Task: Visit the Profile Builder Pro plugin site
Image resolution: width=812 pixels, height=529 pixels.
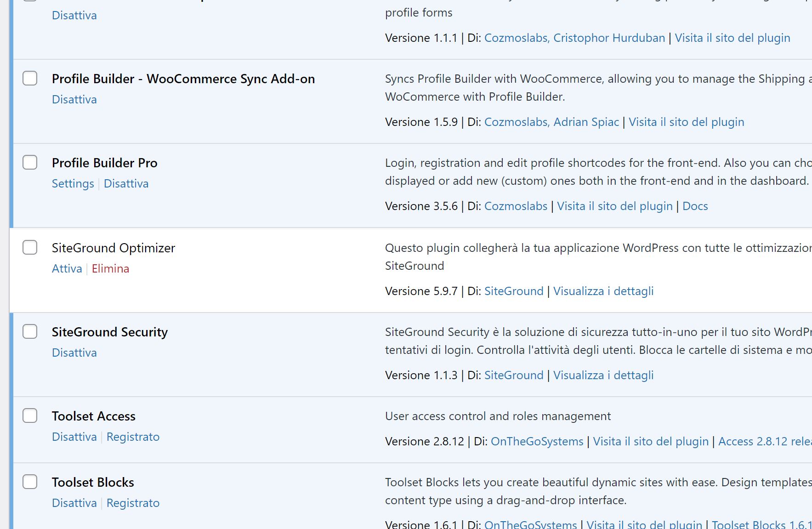Action: tap(615, 206)
